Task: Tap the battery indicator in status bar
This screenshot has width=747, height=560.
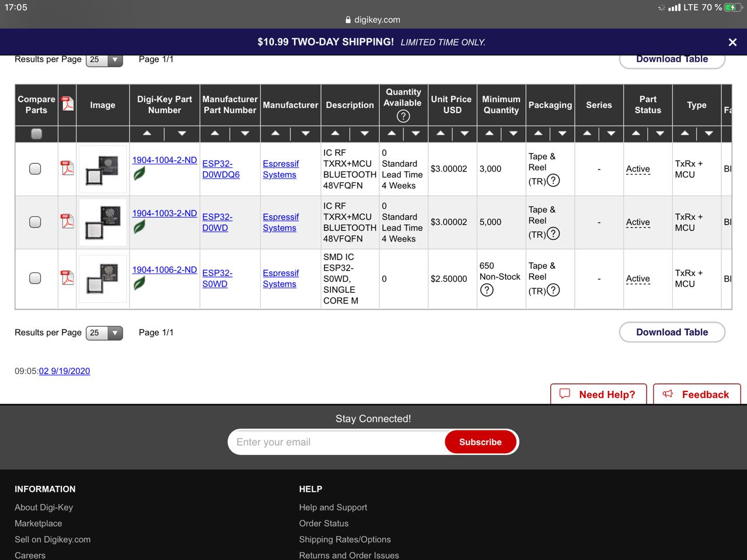Action: click(x=732, y=8)
